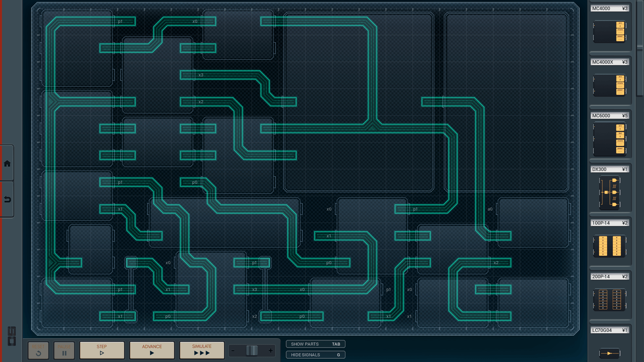Start fast Simulate playback
Screen dimensions: 644x362
202,350
